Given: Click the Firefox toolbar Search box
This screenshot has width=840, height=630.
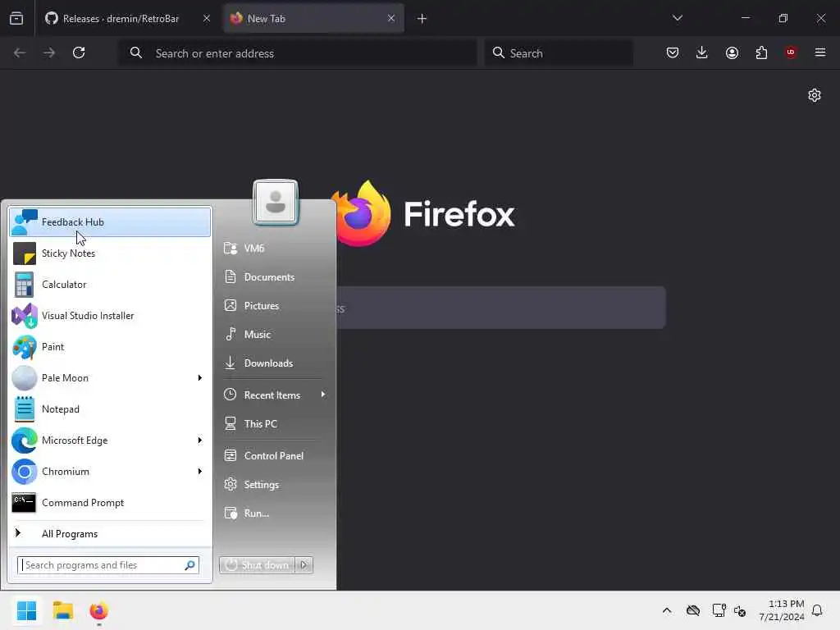Looking at the screenshot, I should [x=559, y=53].
